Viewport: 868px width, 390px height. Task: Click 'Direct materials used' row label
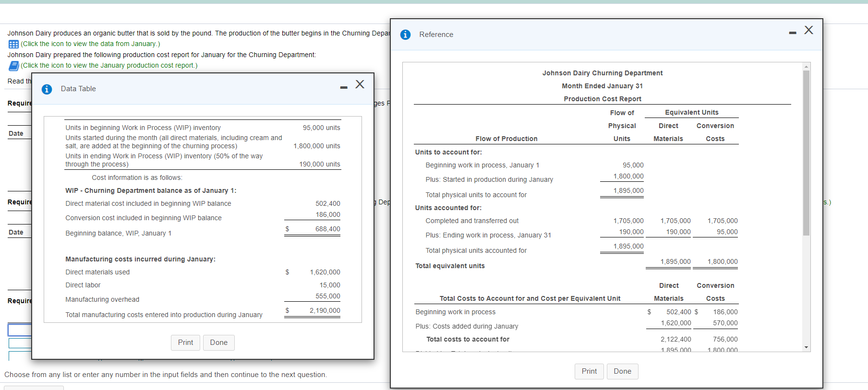coord(97,272)
